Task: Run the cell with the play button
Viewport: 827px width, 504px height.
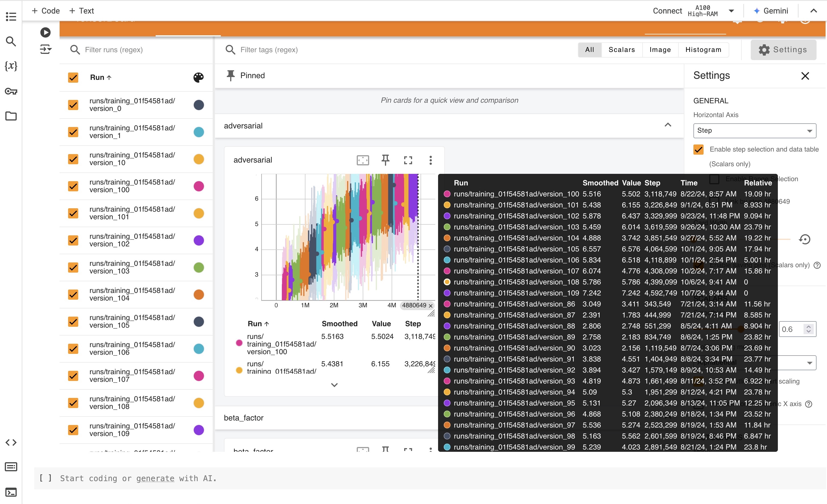Action: point(45,32)
